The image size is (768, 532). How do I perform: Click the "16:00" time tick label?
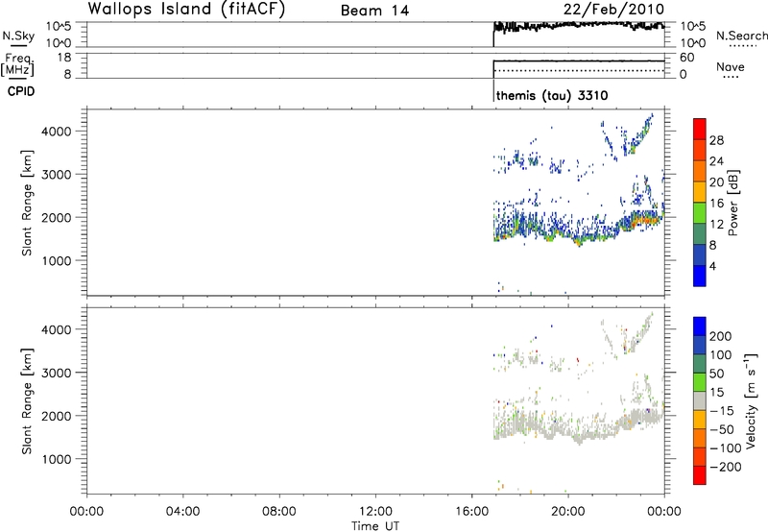coord(471,512)
